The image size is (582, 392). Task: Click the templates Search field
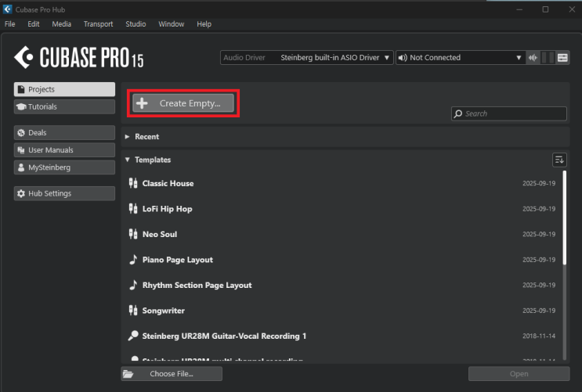pos(509,113)
